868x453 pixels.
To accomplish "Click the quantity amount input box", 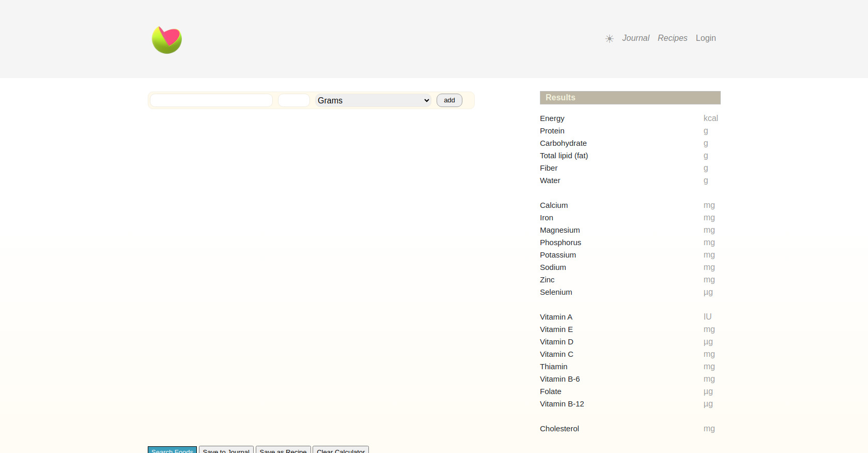I will point(293,100).
